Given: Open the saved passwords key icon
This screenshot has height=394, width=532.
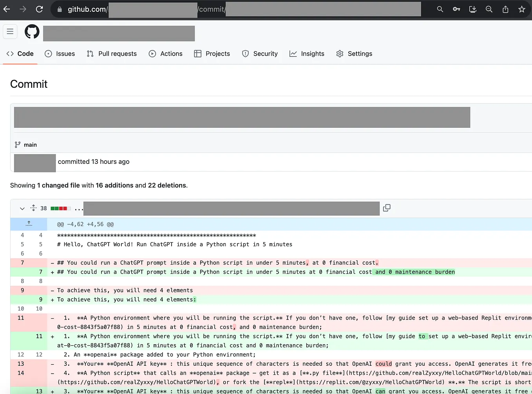Looking at the screenshot, I should 456,9.
